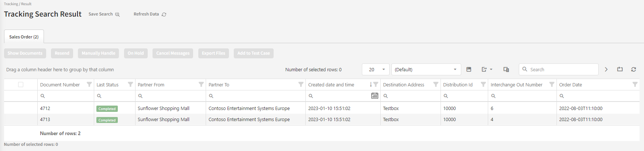
Task: Click the grid Search input field
Action: tap(562, 69)
